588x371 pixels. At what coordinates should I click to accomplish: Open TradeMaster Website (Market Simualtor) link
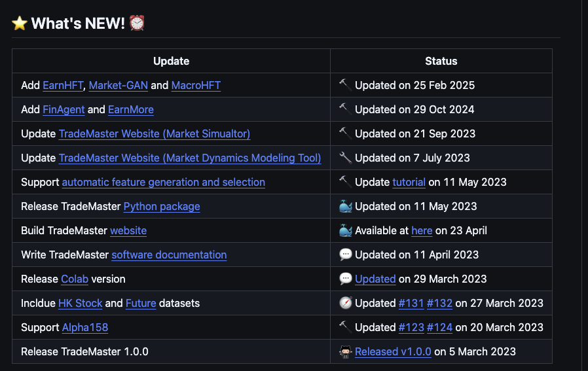(154, 133)
